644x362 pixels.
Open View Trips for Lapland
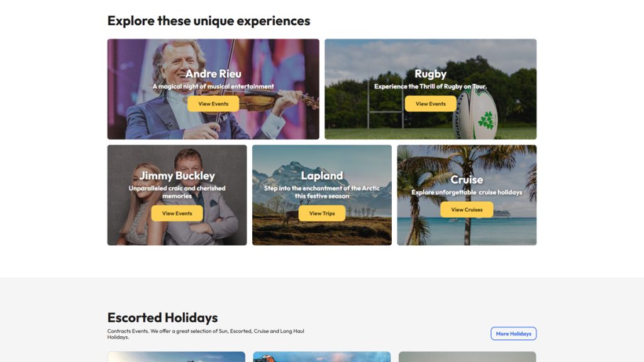pyautogui.click(x=322, y=214)
